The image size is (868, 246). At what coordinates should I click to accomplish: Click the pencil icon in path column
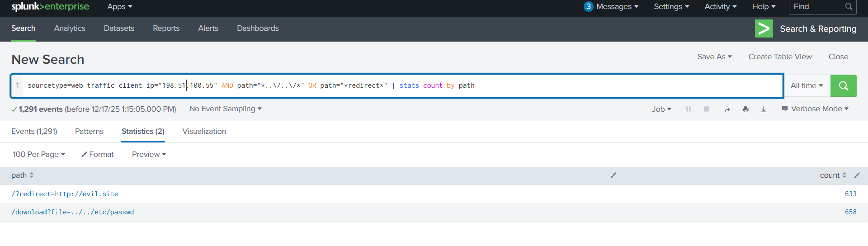(x=613, y=175)
